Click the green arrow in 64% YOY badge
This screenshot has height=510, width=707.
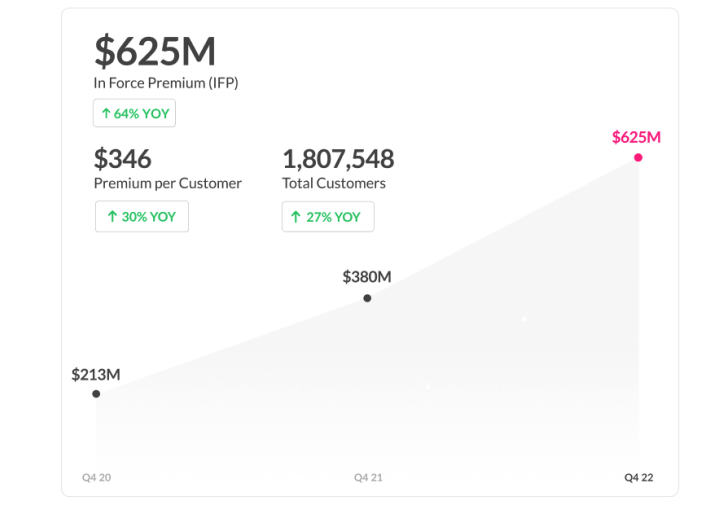tap(106, 114)
